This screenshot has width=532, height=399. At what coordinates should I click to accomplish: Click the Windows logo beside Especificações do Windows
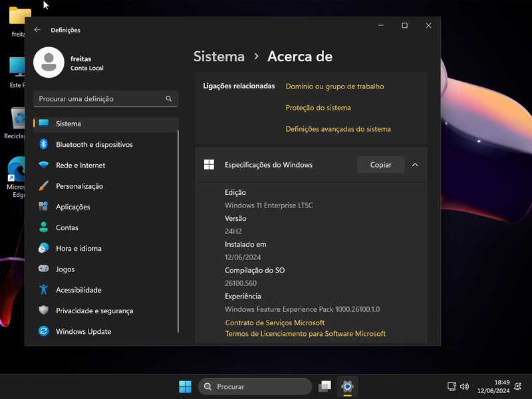[x=209, y=164]
